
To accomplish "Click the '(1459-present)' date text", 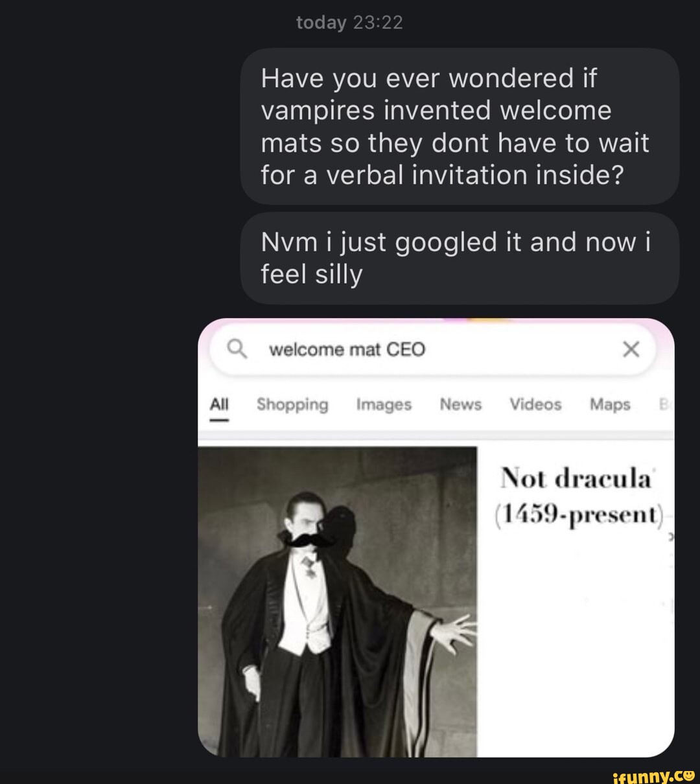I will click(x=579, y=514).
